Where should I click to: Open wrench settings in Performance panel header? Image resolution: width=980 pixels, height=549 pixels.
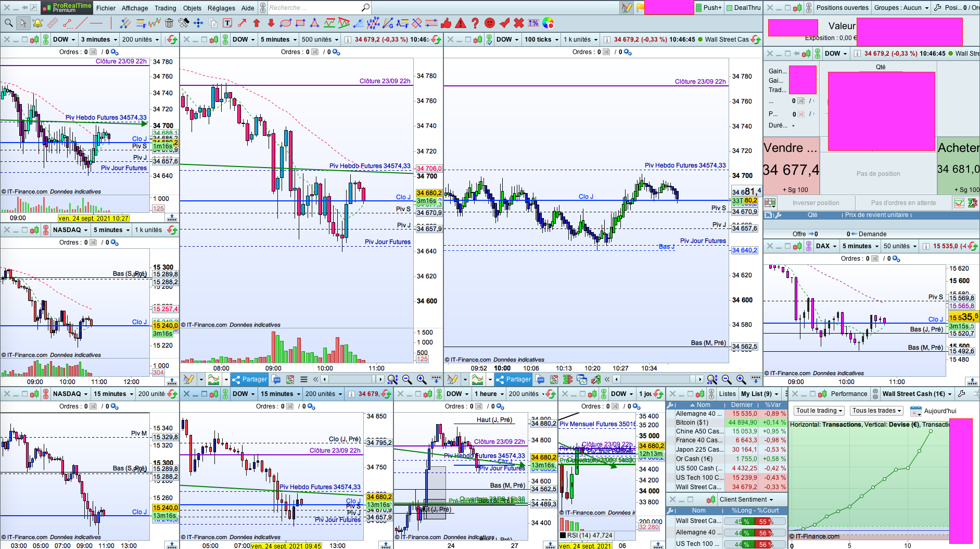pyautogui.click(x=962, y=394)
